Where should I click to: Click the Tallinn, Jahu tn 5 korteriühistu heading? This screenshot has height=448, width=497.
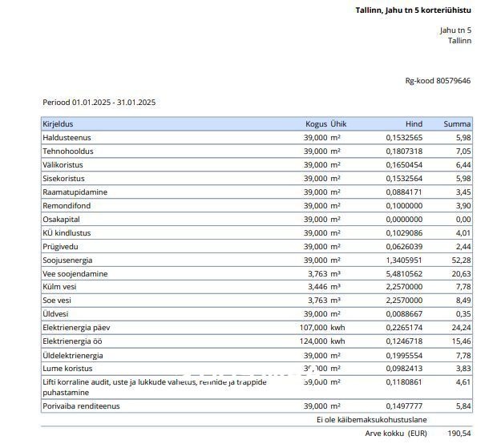tap(413, 10)
